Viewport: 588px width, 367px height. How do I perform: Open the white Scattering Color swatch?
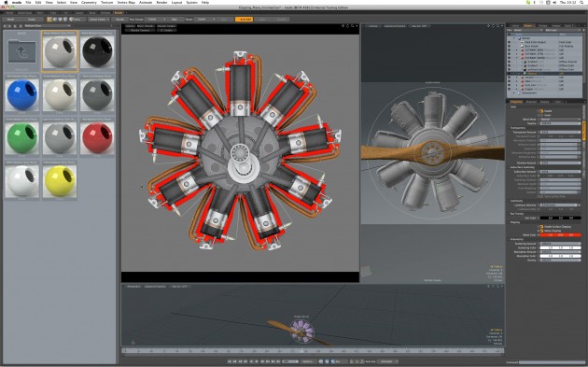560,247
